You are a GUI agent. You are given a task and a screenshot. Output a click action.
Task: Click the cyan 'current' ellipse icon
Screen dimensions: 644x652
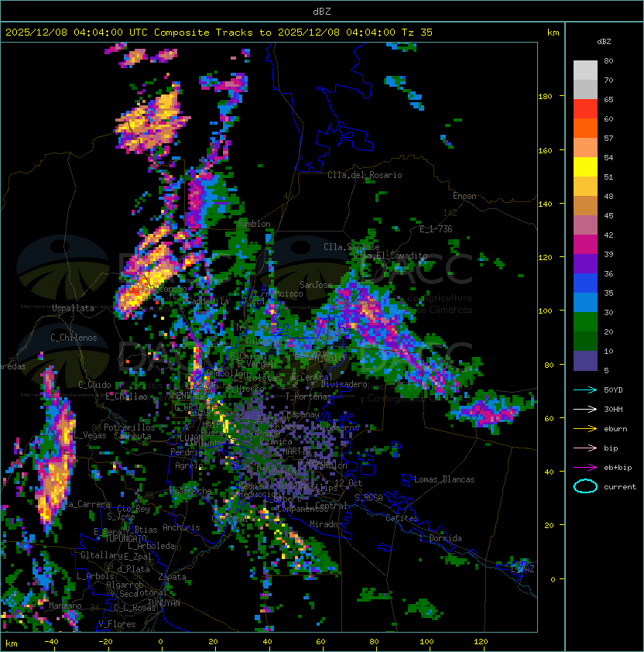585,486
